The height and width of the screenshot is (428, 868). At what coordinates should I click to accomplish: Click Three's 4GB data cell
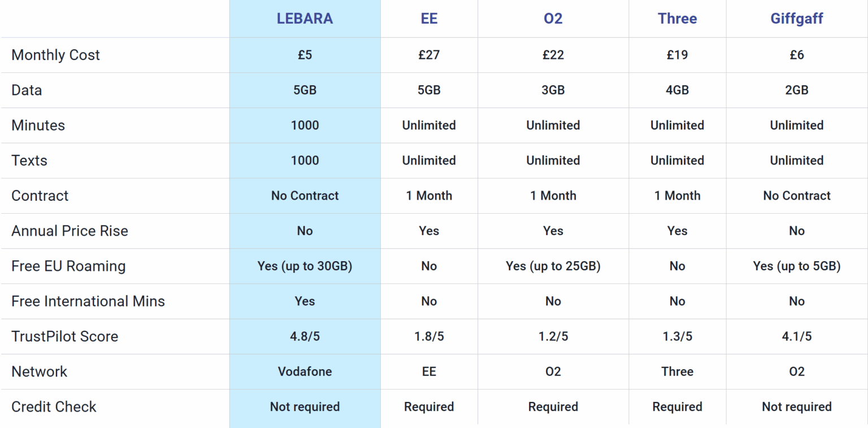[677, 90]
